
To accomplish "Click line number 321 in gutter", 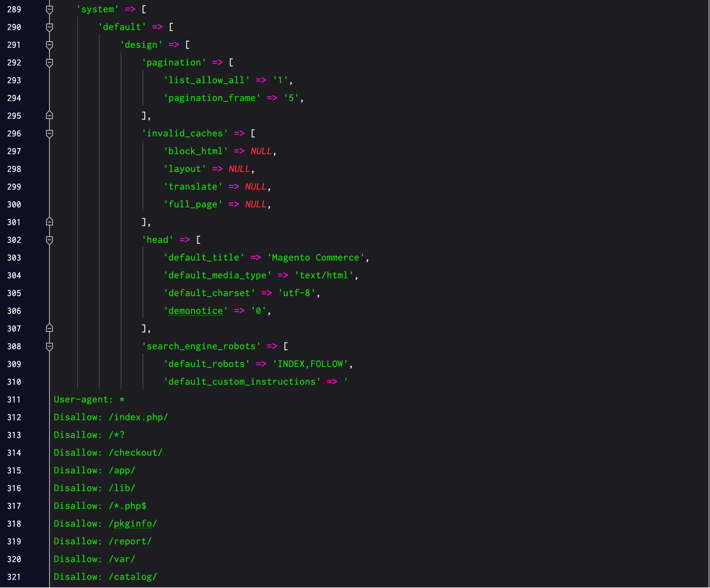I will [14, 577].
